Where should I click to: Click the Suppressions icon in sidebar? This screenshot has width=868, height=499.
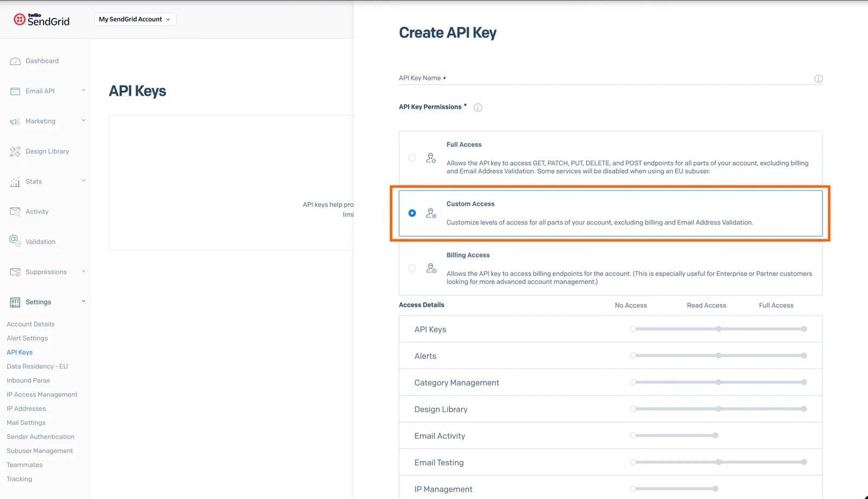coord(15,272)
